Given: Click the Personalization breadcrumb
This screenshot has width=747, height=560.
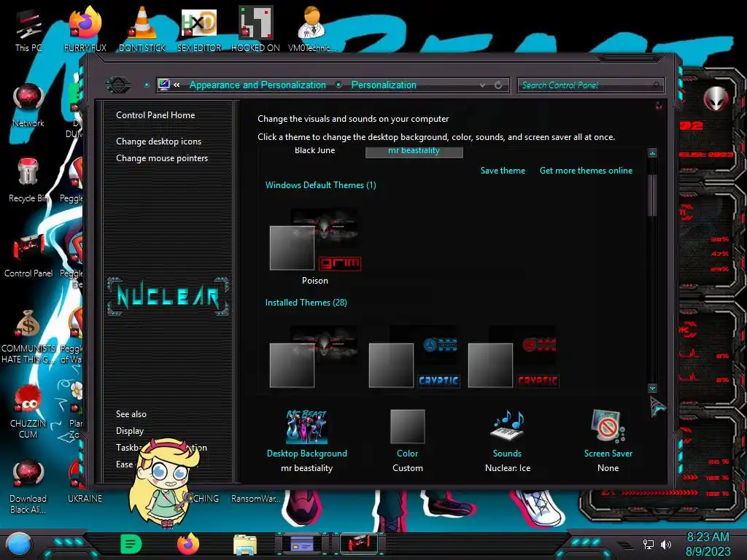Looking at the screenshot, I should point(384,85).
